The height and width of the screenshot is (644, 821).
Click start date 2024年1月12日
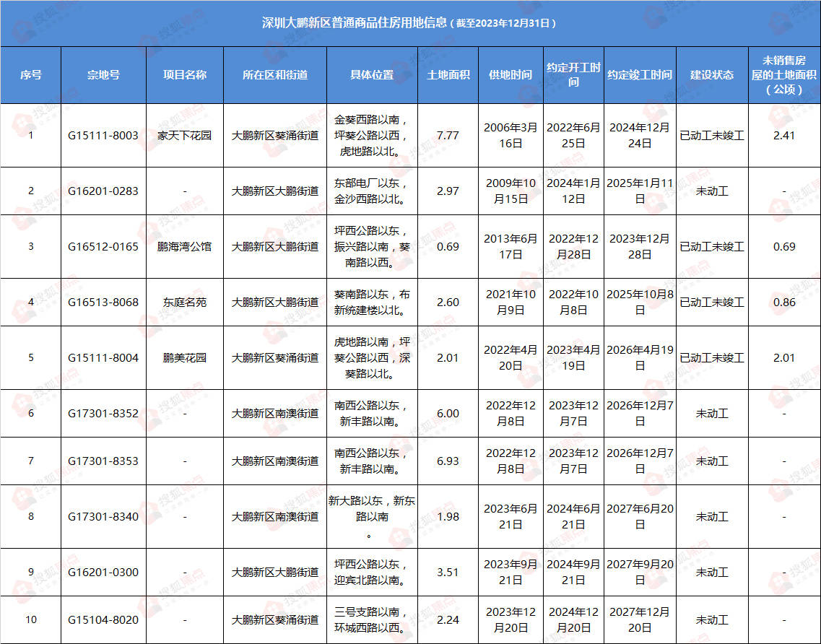(573, 191)
